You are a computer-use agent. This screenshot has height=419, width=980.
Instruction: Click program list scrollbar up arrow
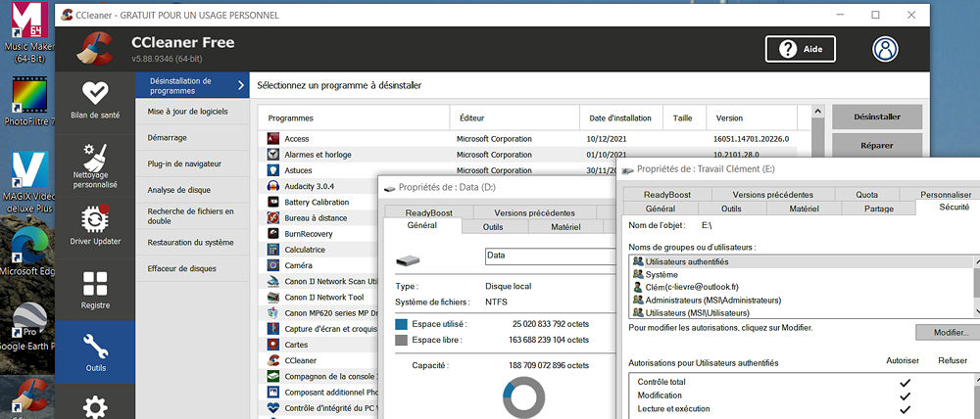click(x=817, y=112)
